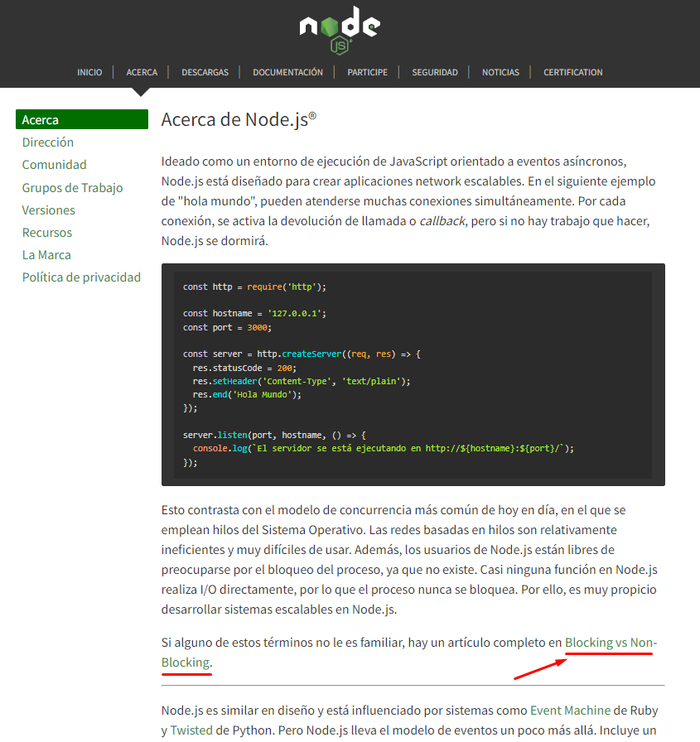The image size is (700, 742).
Task: Click the code line const hostname = '127.0.0.1';
Action: point(254,313)
